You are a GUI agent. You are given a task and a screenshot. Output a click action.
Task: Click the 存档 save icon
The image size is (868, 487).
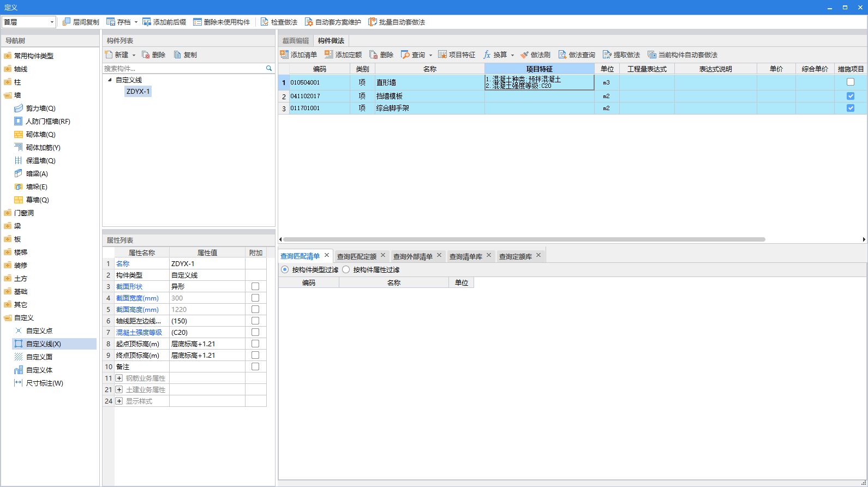point(111,22)
